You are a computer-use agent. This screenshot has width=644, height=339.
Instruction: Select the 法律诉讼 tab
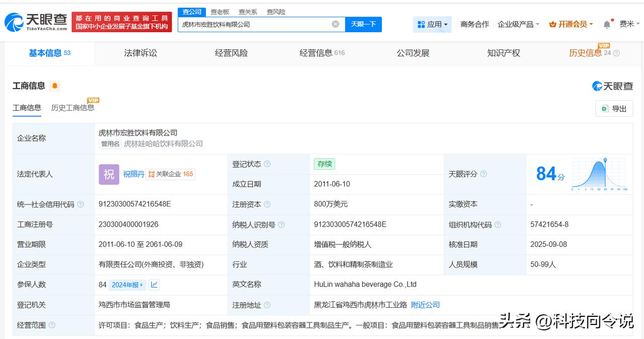[x=140, y=53]
